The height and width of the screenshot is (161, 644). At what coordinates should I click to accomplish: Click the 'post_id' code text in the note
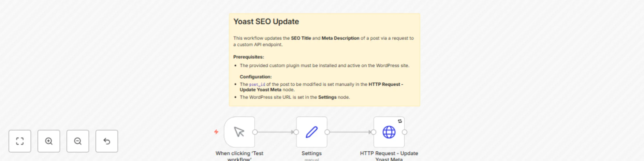(x=257, y=85)
